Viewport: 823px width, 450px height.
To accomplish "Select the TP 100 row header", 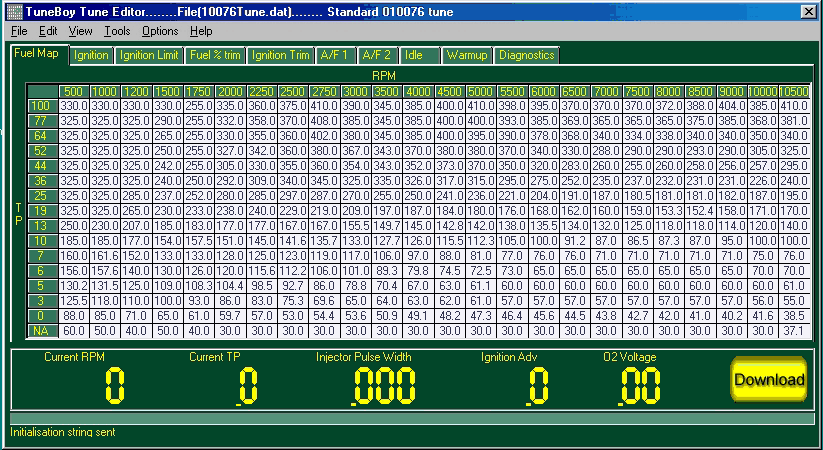I will click(x=43, y=106).
